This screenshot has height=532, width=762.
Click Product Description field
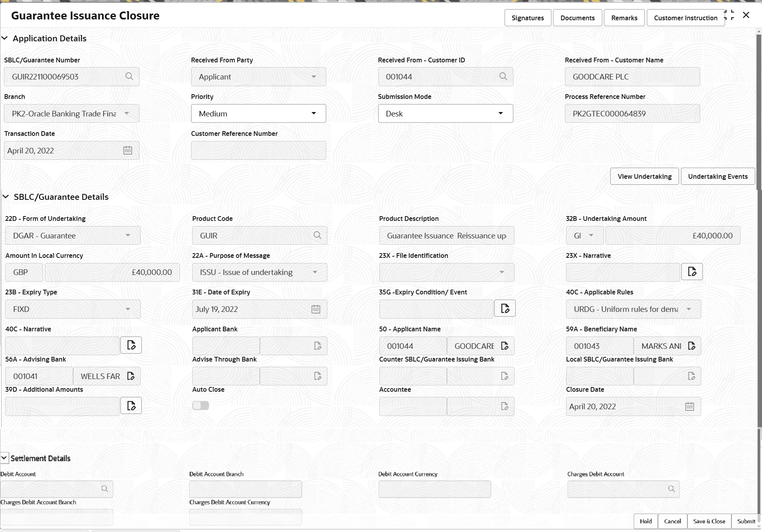coord(447,236)
